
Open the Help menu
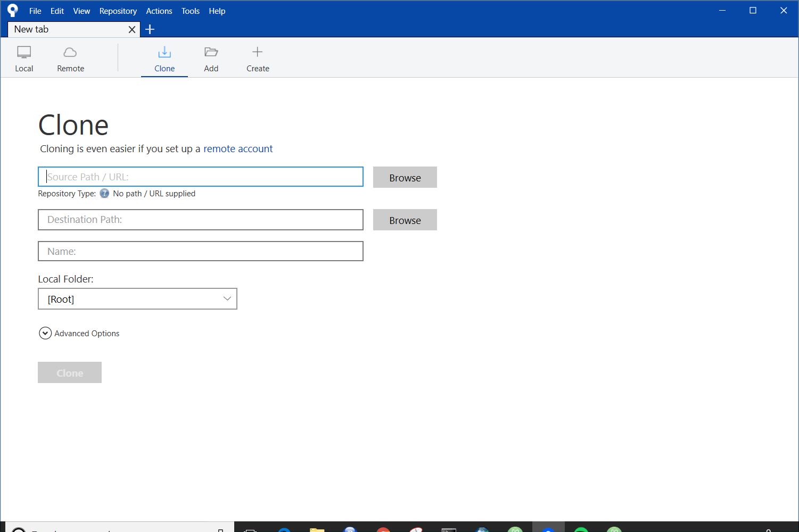click(217, 11)
